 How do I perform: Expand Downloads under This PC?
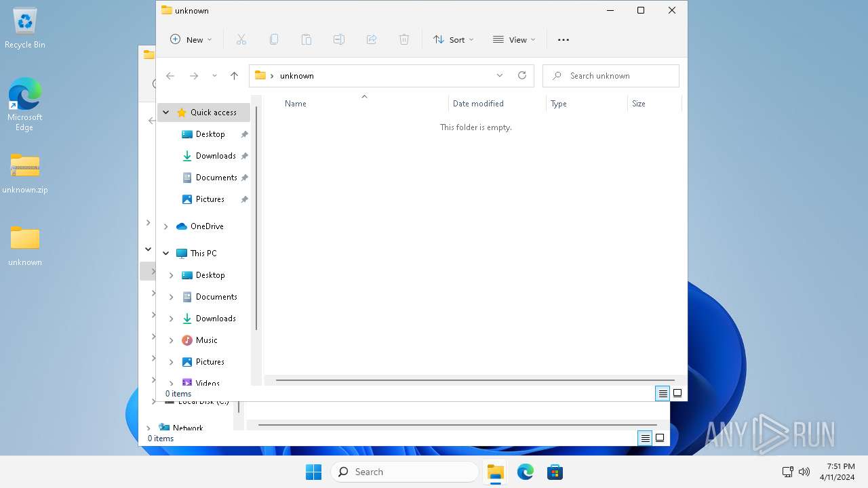[171, 319]
